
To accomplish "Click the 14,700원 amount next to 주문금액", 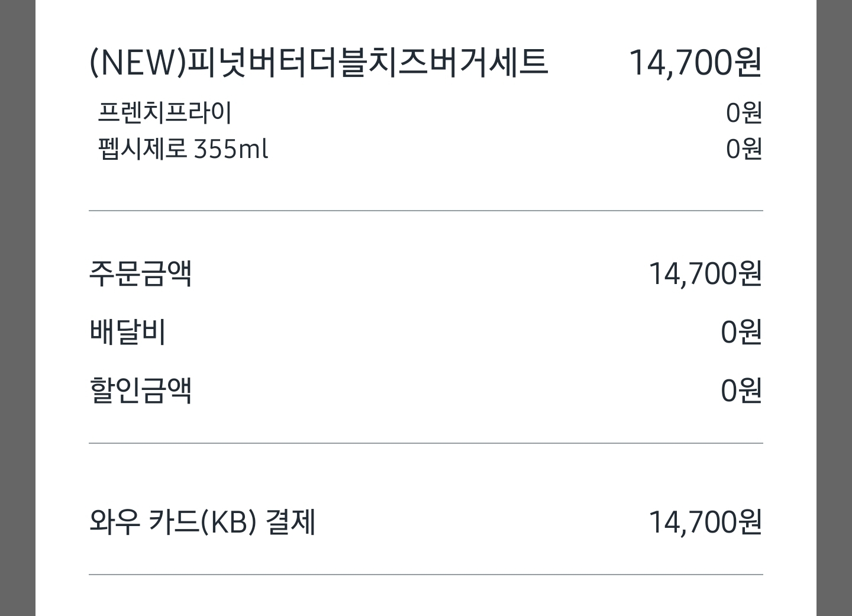I will tap(705, 274).
